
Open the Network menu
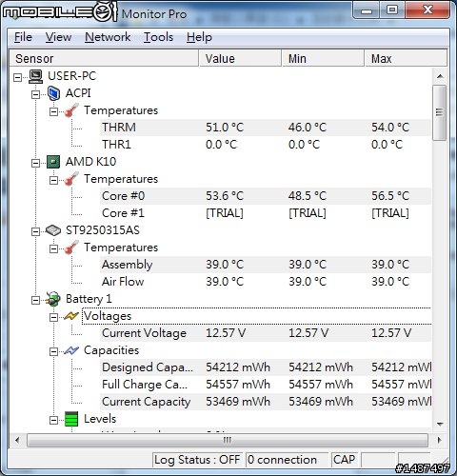[x=108, y=37]
